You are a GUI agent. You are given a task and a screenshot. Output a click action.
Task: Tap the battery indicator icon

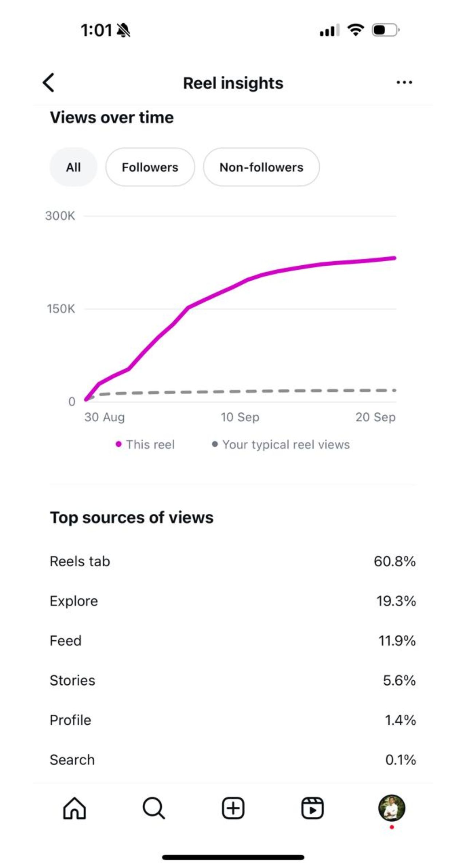[385, 30]
